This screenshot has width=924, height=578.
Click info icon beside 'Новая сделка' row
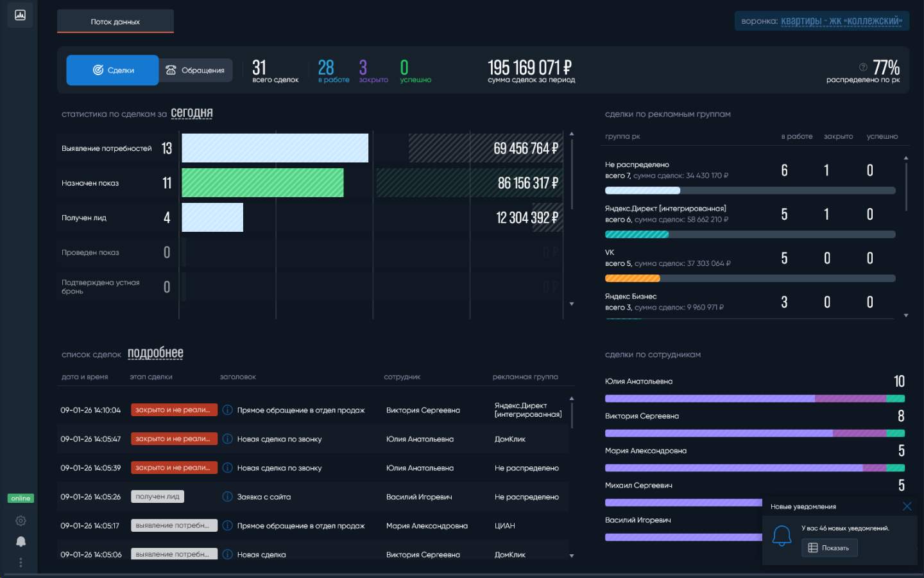coord(227,554)
